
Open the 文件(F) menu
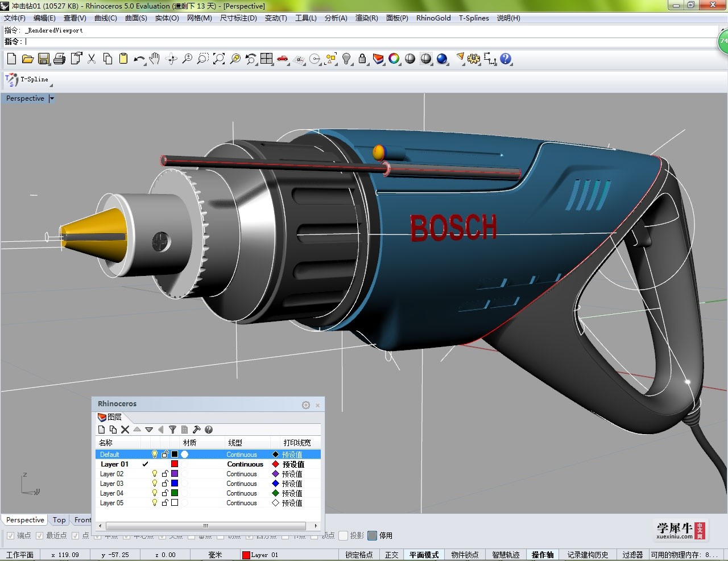tap(15, 18)
